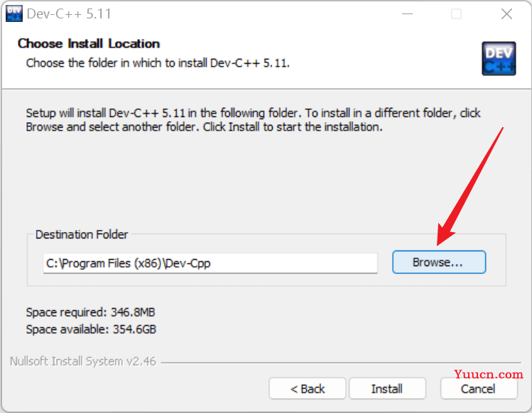Click the Space available 354.6GB text
This screenshot has width=532, height=413.
click(91, 329)
